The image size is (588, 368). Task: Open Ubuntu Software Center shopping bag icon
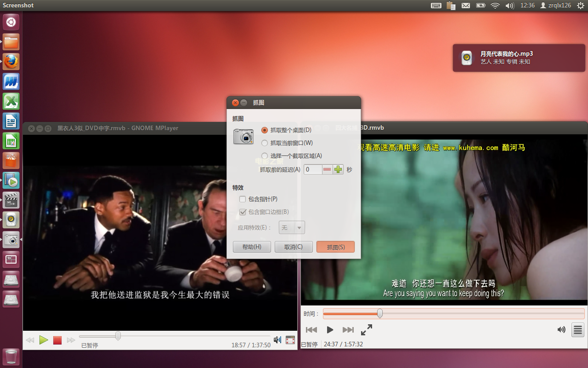pos(11,161)
